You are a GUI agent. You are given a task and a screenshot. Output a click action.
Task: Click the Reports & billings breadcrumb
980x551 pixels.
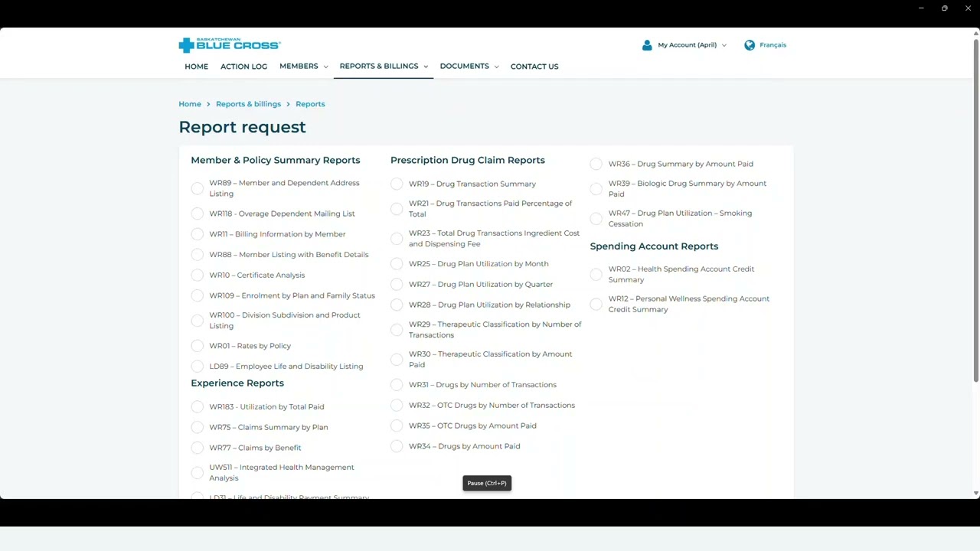tap(248, 104)
